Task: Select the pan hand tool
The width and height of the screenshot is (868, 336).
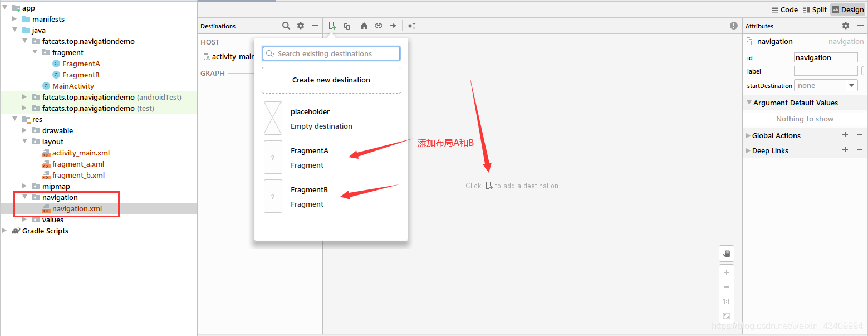Action: 727,254
